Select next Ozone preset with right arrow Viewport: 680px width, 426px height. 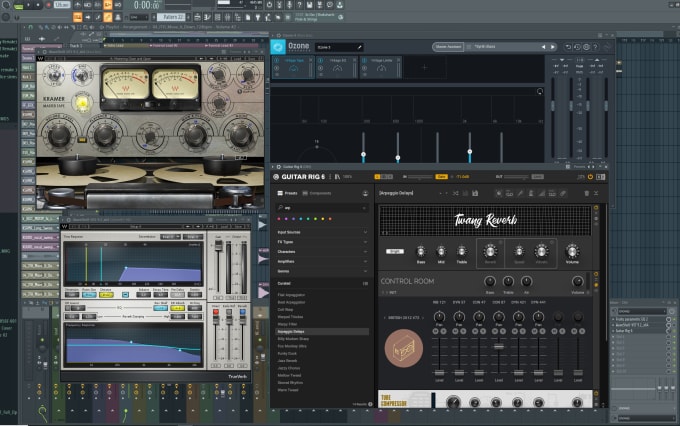[553, 47]
